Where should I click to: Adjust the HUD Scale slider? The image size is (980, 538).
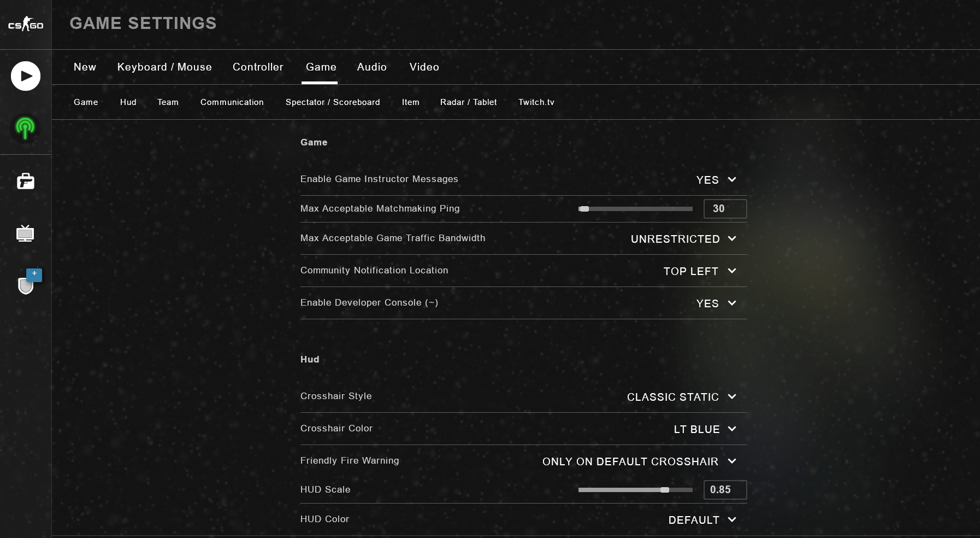click(x=664, y=490)
